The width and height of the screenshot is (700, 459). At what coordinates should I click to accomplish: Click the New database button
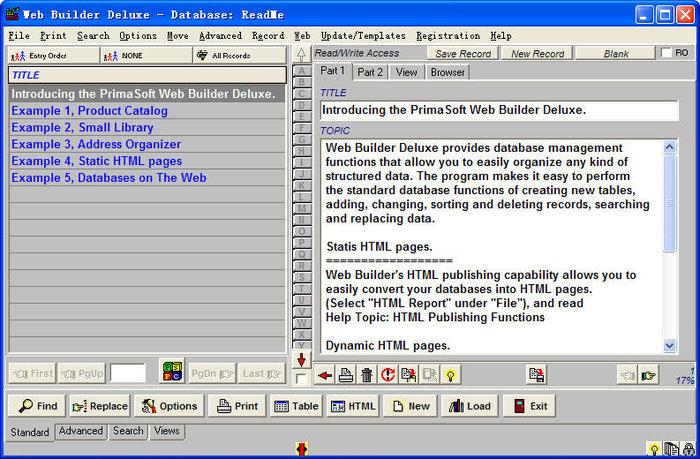[410, 406]
